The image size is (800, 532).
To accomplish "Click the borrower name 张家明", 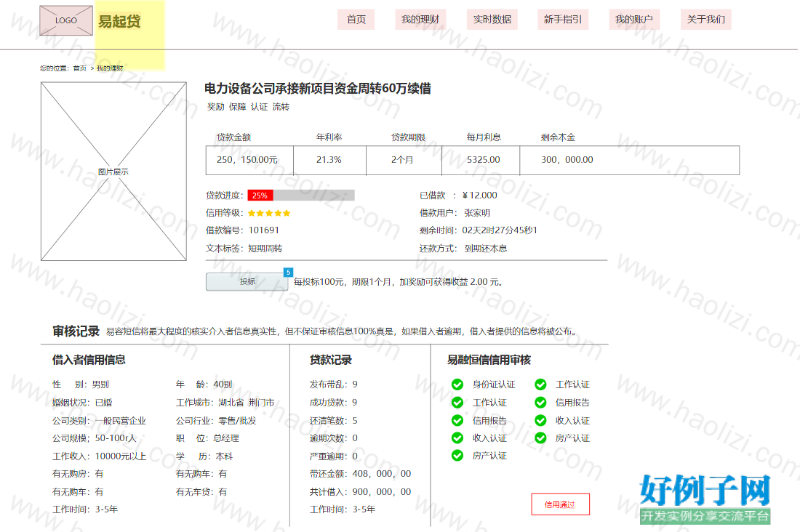I will [477, 213].
